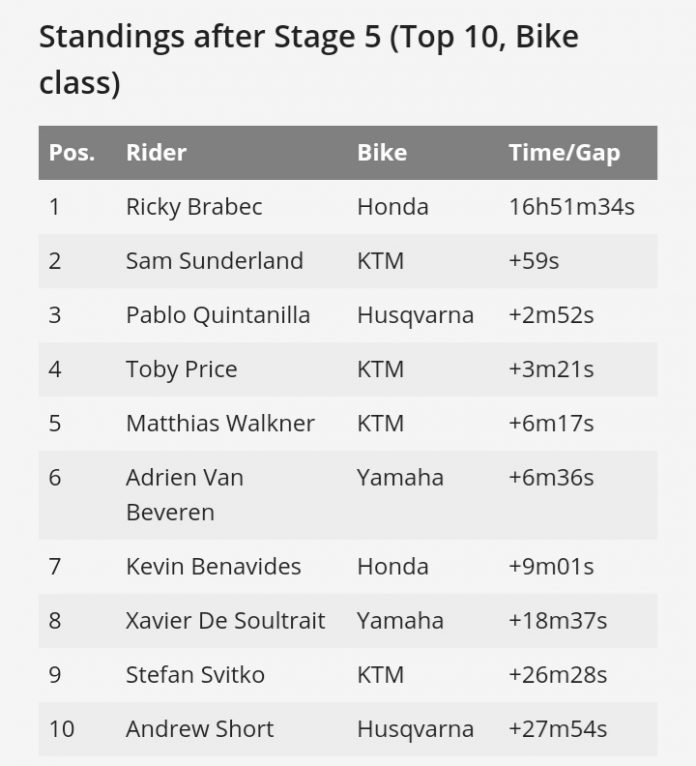
Task: Select the Kevin Benavides rider name
Action: [x=213, y=567]
